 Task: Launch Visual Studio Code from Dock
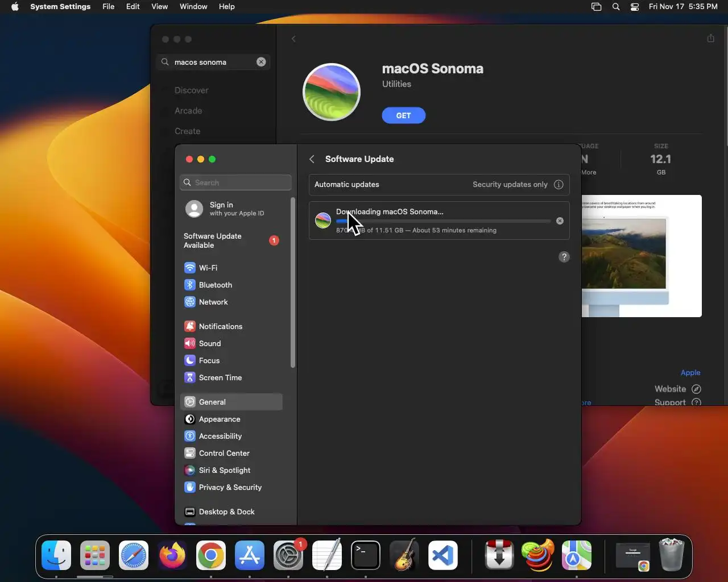tap(443, 555)
